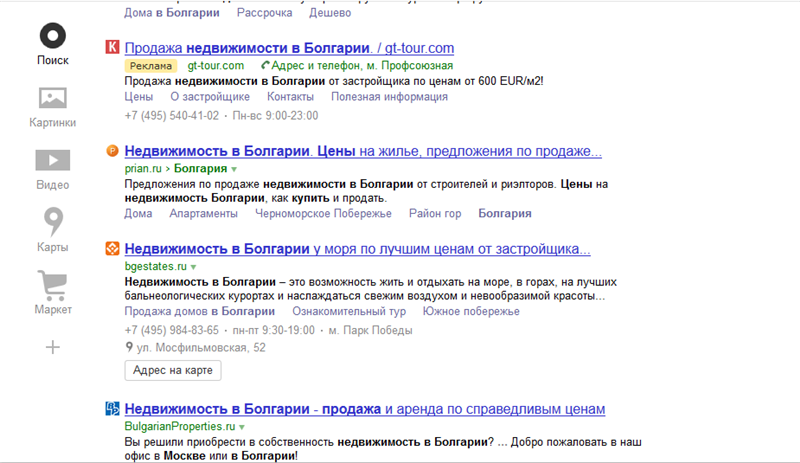Click working hours пн-пт 9:30-19:00
This screenshot has width=800, height=463.
click(274, 330)
